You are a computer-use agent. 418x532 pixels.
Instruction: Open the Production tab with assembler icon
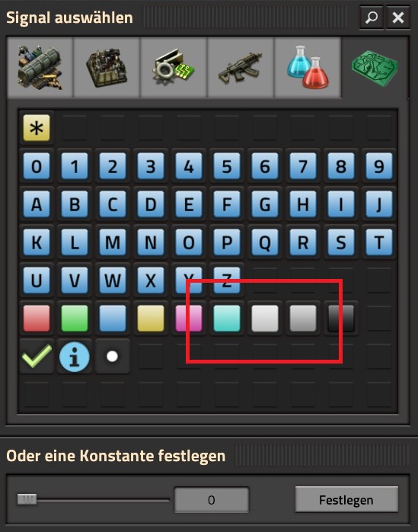(107, 68)
